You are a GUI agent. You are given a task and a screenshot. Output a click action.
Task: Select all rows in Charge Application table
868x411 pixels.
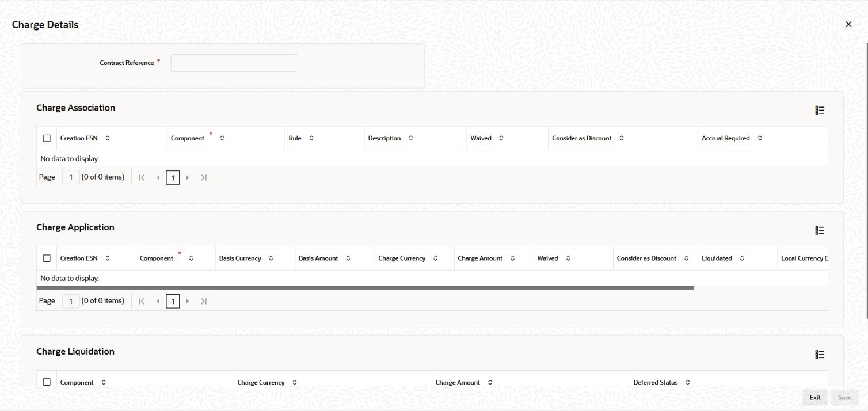(47, 258)
